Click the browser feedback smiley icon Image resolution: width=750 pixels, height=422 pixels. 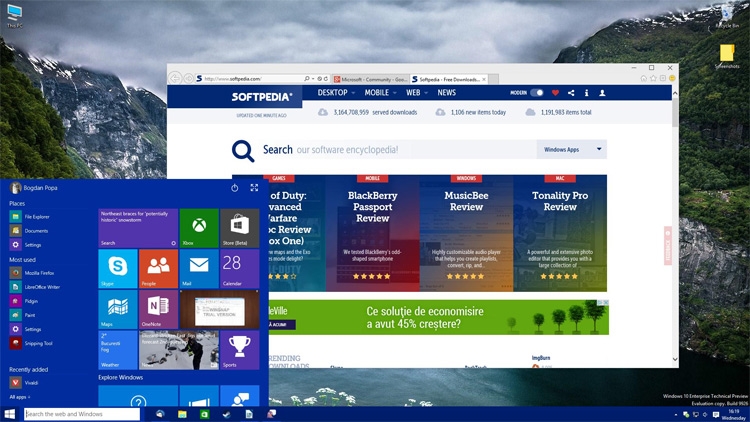[x=672, y=78]
